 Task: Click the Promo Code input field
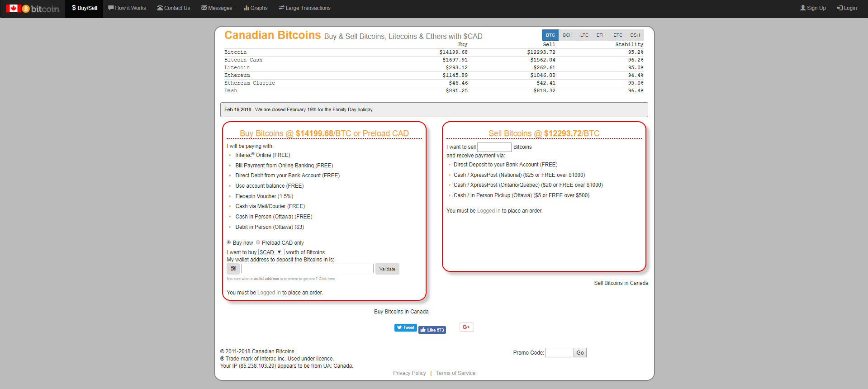pos(559,353)
